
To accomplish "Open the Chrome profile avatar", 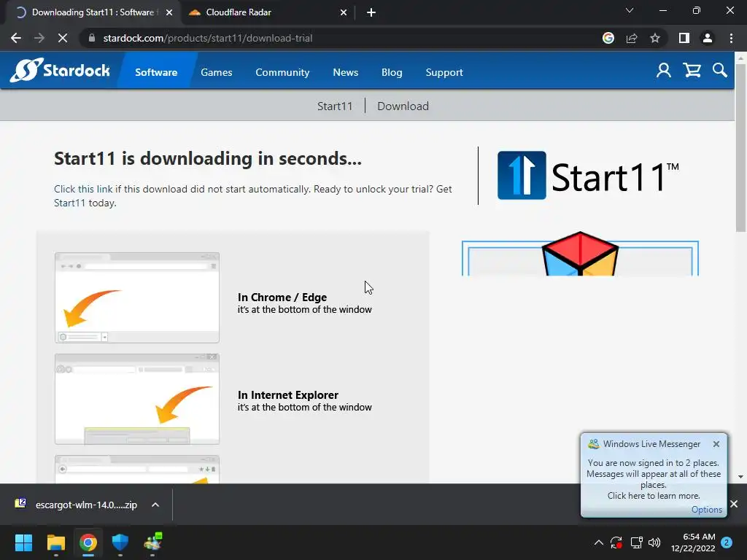I will [708, 38].
